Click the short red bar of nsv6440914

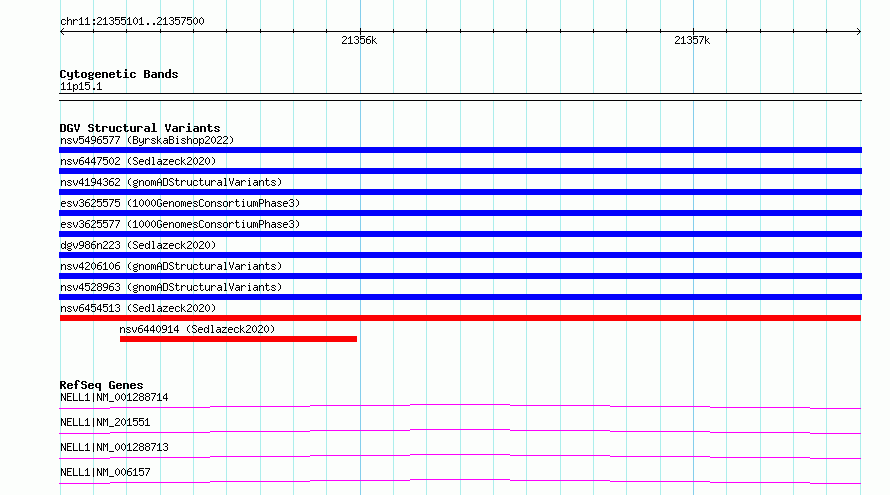pyautogui.click(x=238, y=339)
